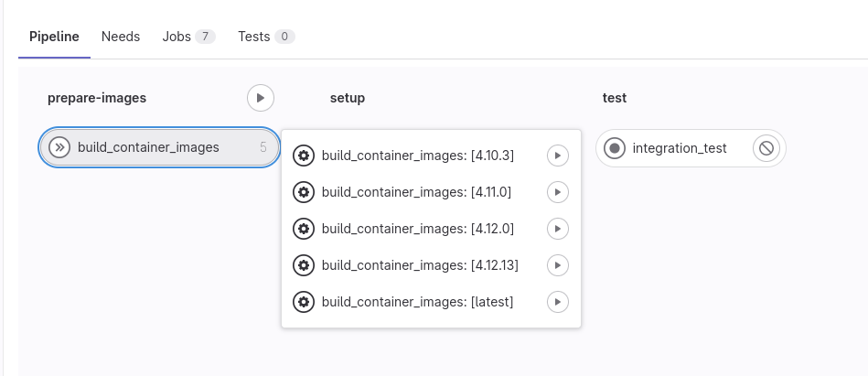Open the Needs tab
Image resolution: width=868 pixels, height=376 pixels.
121,37
